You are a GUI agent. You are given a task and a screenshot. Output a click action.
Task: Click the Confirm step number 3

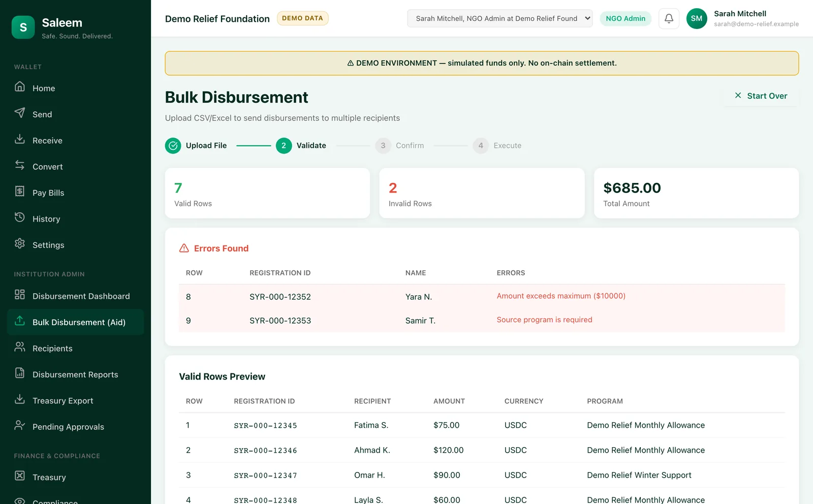coord(383,146)
